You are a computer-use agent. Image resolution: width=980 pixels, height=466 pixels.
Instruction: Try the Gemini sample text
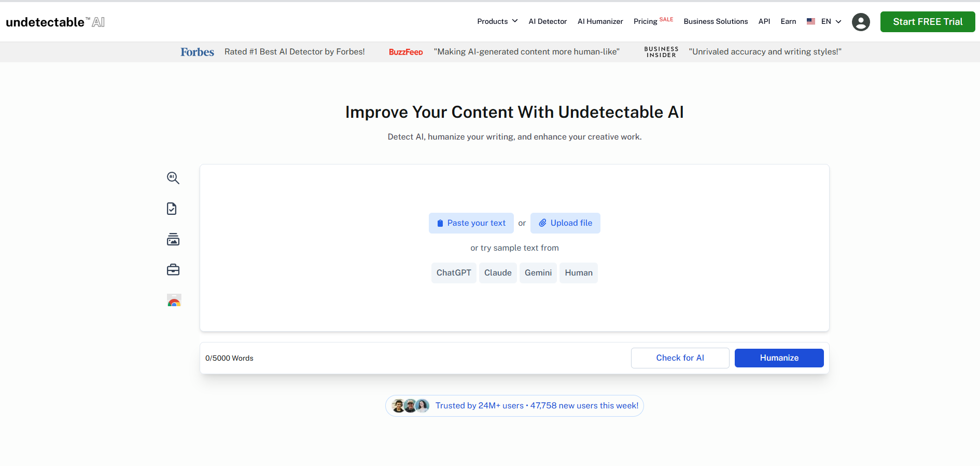[x=538, y=273]
